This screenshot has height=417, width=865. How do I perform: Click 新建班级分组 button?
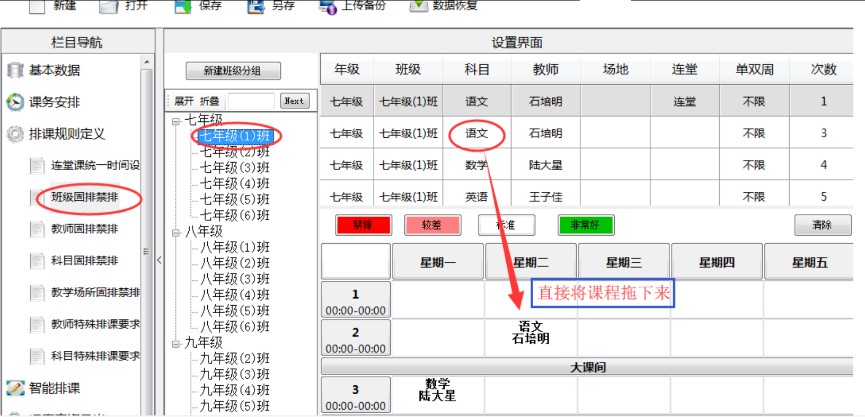point(233,71)
